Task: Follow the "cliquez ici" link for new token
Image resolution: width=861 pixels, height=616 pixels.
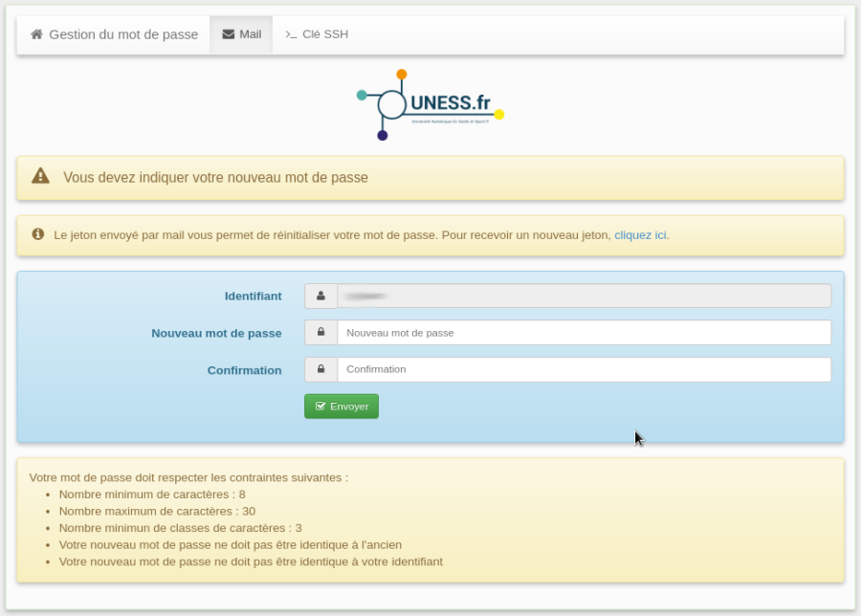Action: (640, 235)
